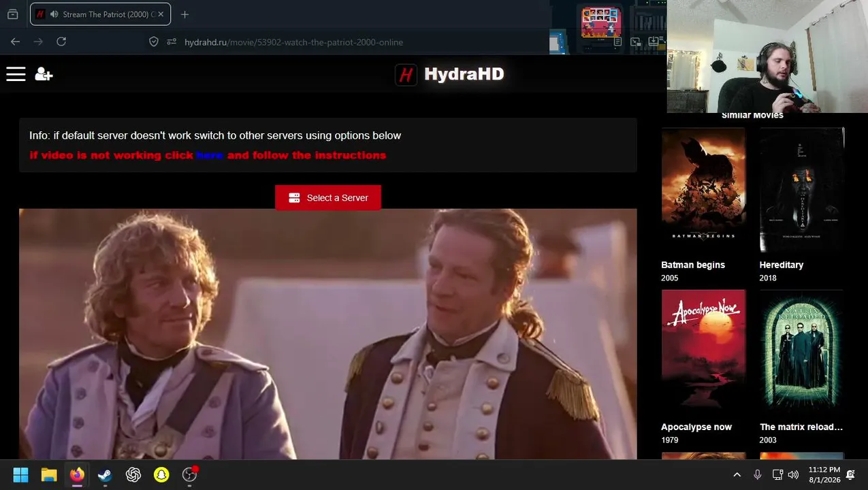
Task: Click the tracking protection shield icon
Action: (x=154, y=42)
